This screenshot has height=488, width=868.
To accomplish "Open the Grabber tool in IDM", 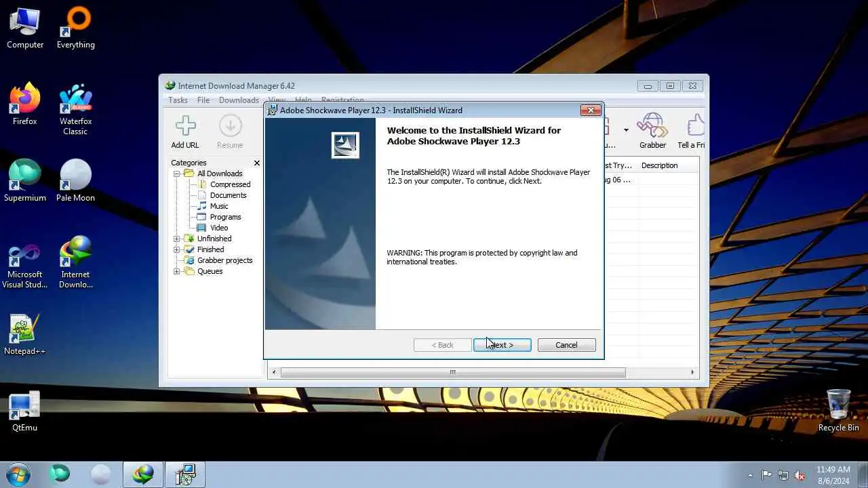I will tap(652, 131).
